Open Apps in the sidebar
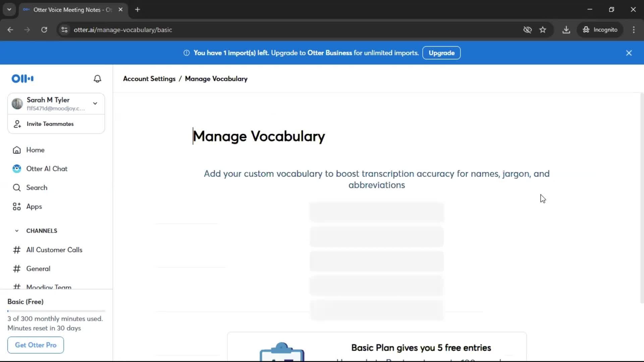This screenshot has width=644, height=362. click(34, 206)
